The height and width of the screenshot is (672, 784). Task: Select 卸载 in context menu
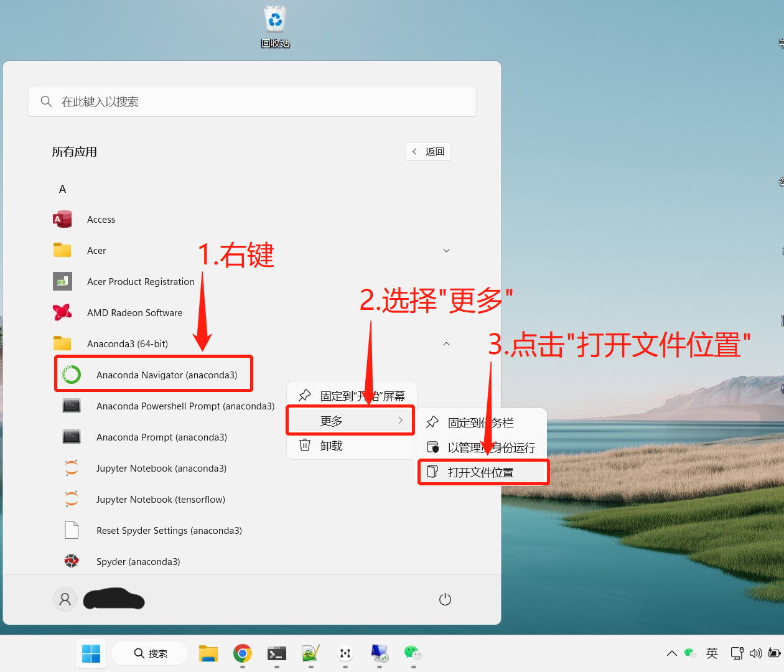point(352,446)
